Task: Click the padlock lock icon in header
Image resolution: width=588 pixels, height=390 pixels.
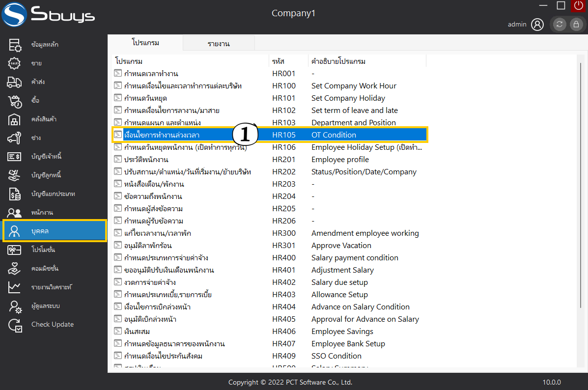Action: (575, 25)
